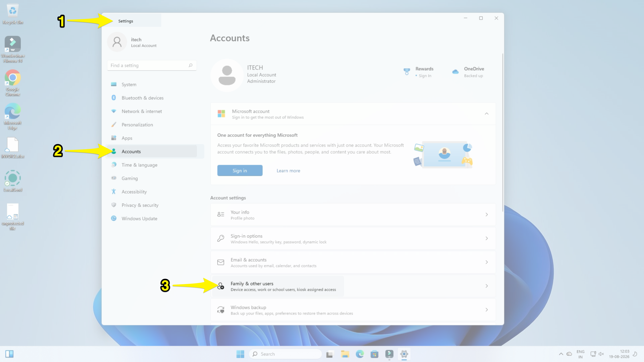644x362 pixels.
Task: Select Google Chrome desktop shortcut
Action: 13,83
